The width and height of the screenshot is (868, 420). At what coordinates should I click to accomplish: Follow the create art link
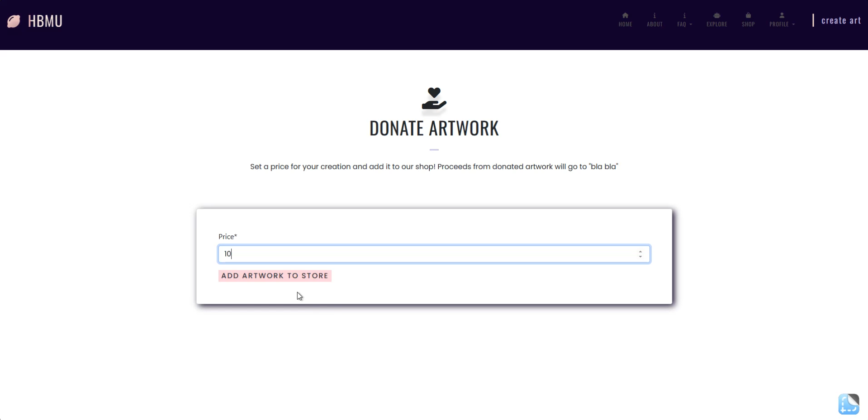click(x=841, y=20)
